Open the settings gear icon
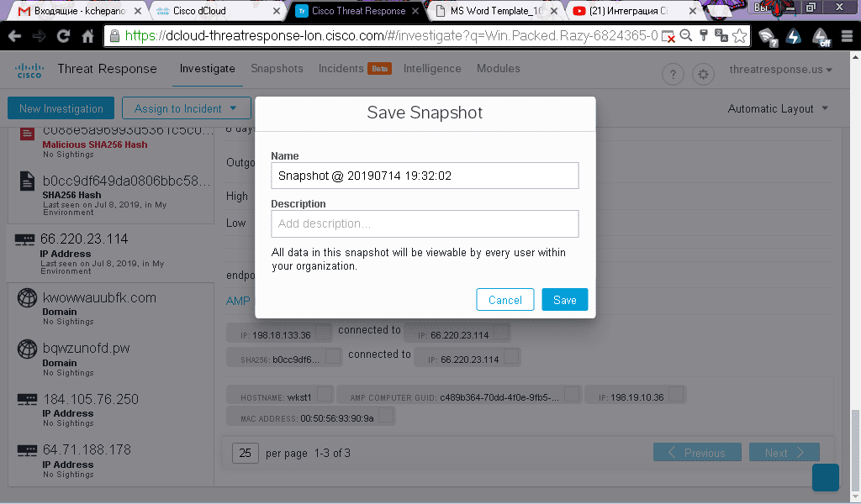 [703, 74]
